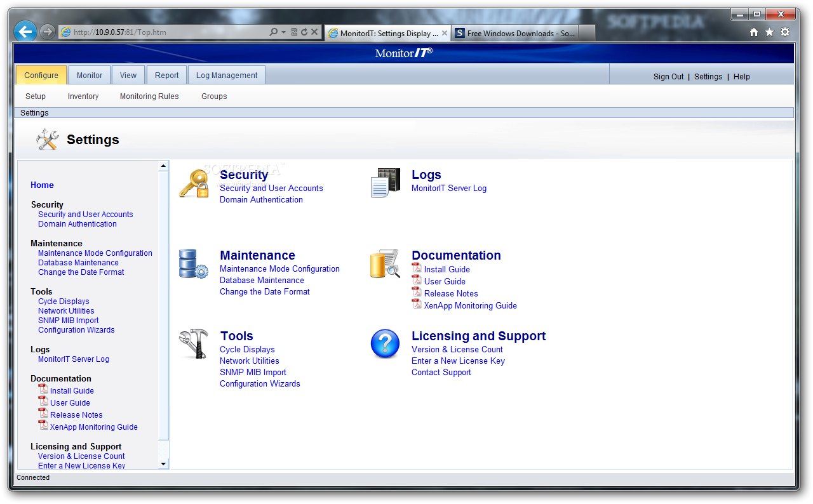Close the MonitorIT Settings Display tab
The image size is (813, 504).
click(445, 33)
